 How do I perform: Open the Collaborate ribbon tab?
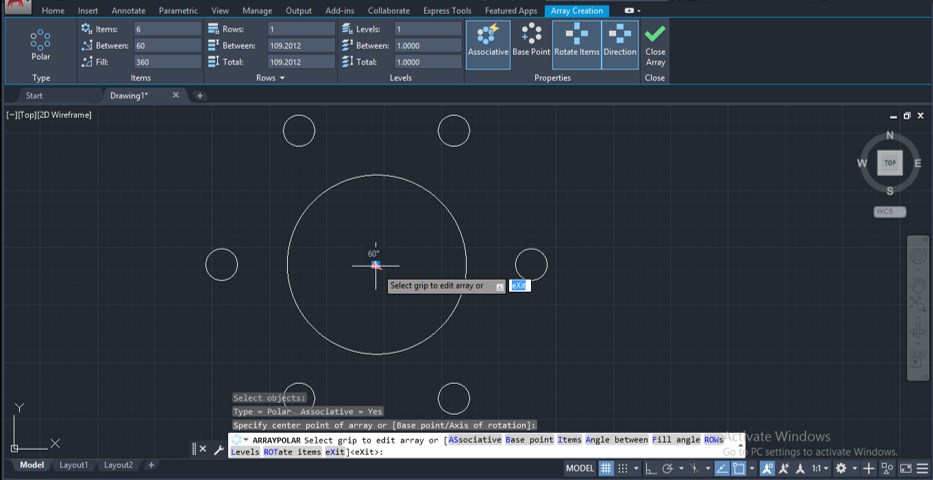tap(389, 11)
